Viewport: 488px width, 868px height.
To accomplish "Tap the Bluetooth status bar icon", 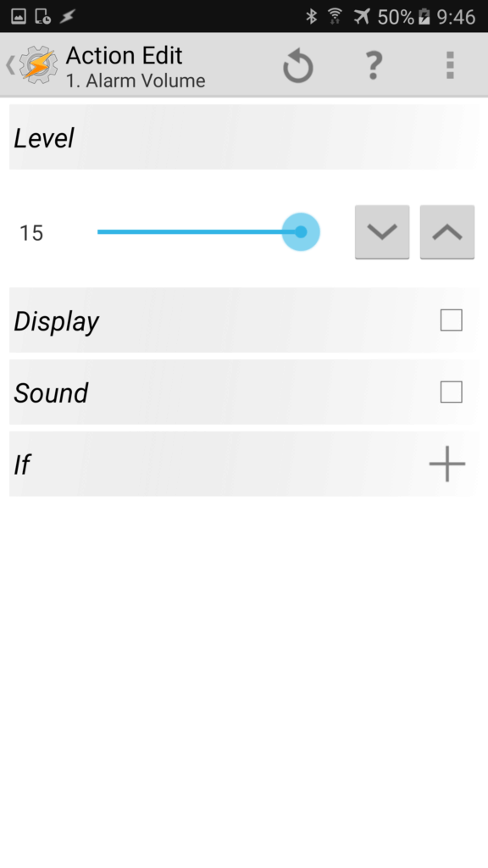I will point(312,17).
